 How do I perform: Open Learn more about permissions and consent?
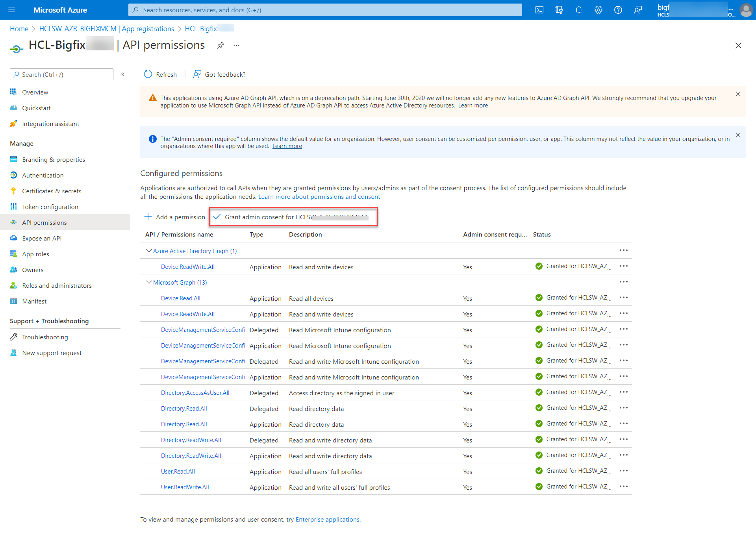(319, 196)
